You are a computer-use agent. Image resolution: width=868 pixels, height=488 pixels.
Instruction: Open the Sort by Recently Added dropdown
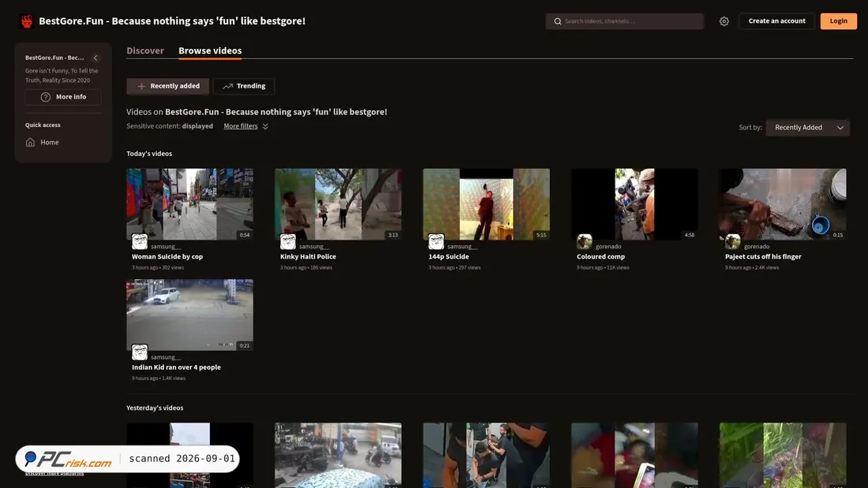(808, 128)
